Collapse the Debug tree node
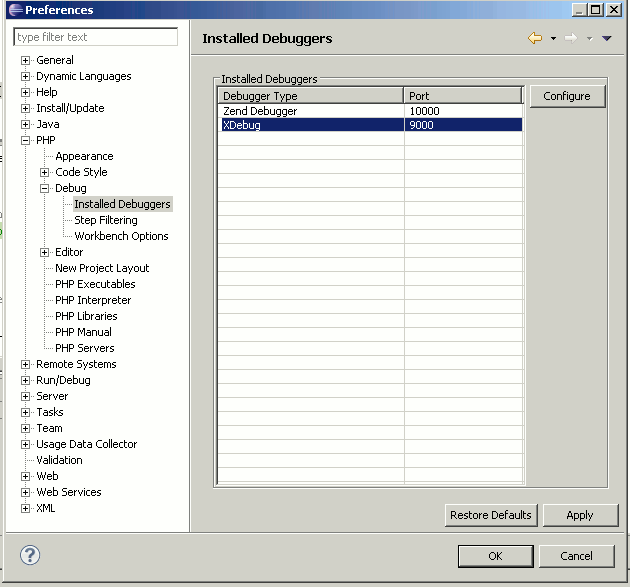 pos(45,188)
